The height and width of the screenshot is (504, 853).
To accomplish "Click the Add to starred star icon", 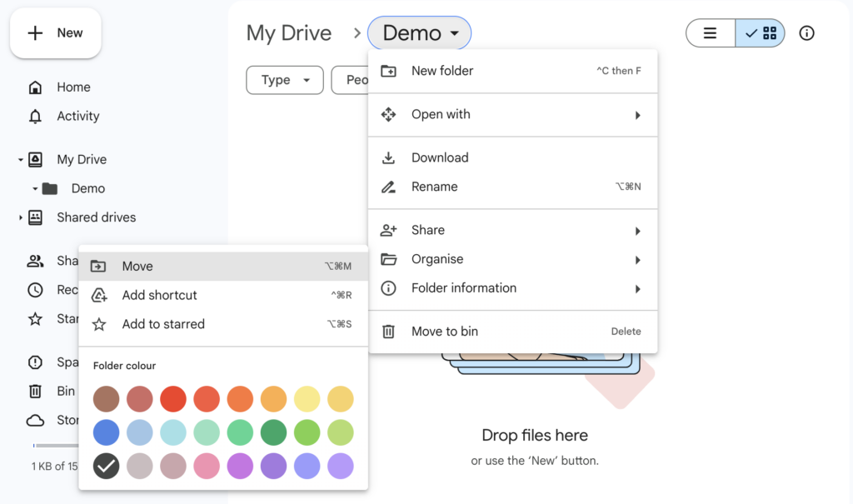I will coord(99,325).
